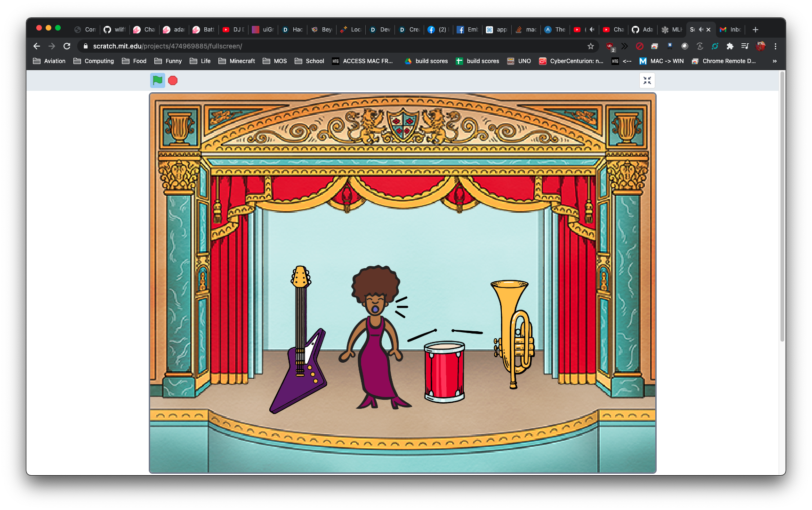Image resolution: width=812 pixels, height=510 pixels.
Task: Click the singer sprite in the magenta dress
Action: (375, 337)
